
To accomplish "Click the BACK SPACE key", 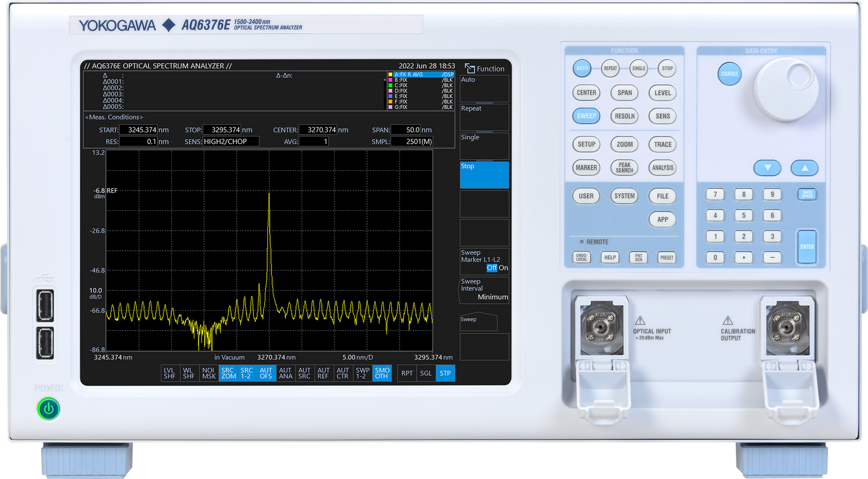I will click(x=807, y=194).
